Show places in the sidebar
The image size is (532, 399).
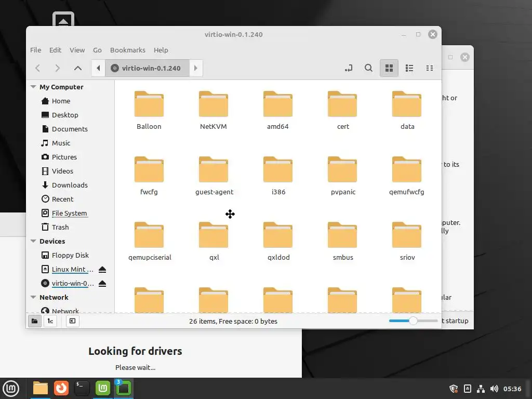coord(35,321)
